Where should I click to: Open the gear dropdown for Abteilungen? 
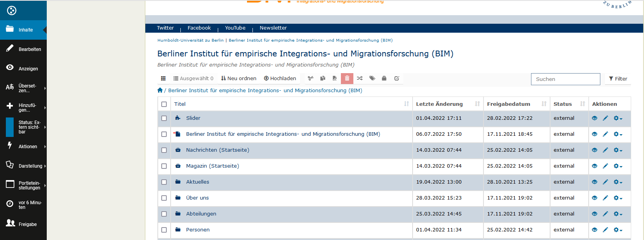[x=618, y=214]
